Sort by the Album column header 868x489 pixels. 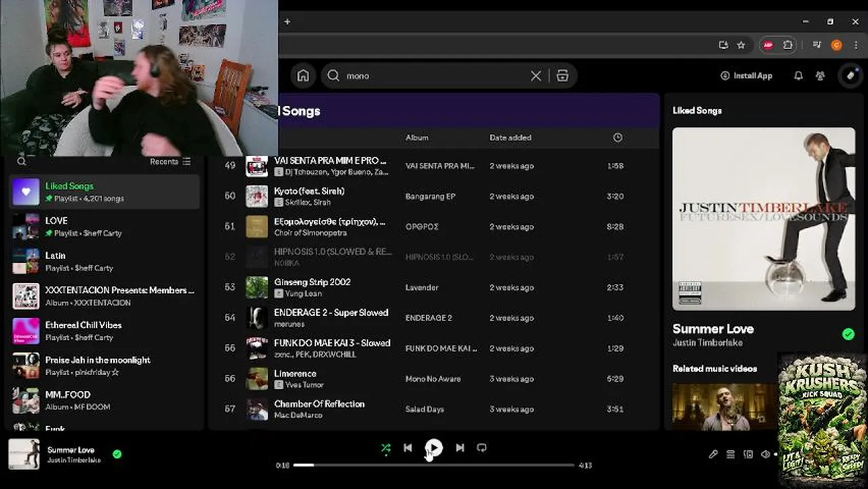coord(417,138)
